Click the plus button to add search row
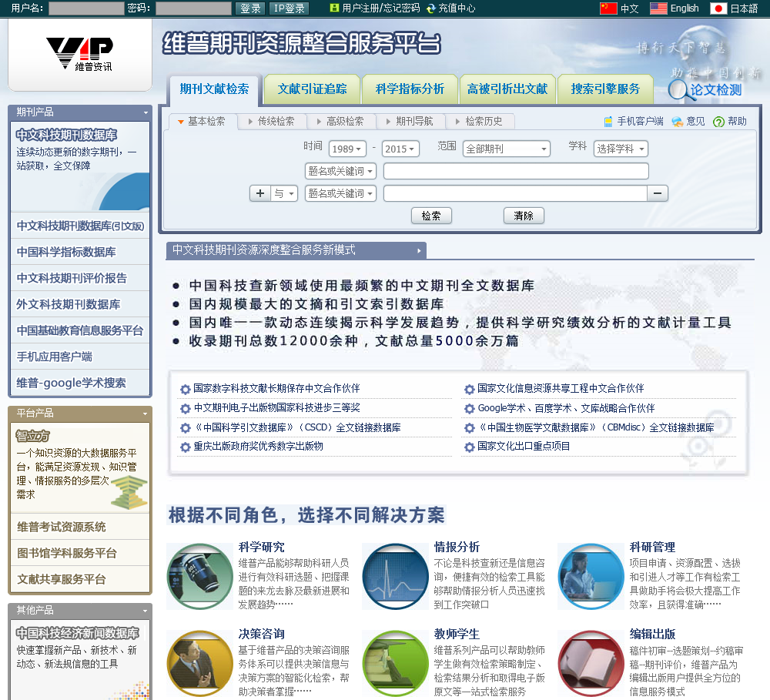Screen dimensions: 770x700 (x=260, y=193)
